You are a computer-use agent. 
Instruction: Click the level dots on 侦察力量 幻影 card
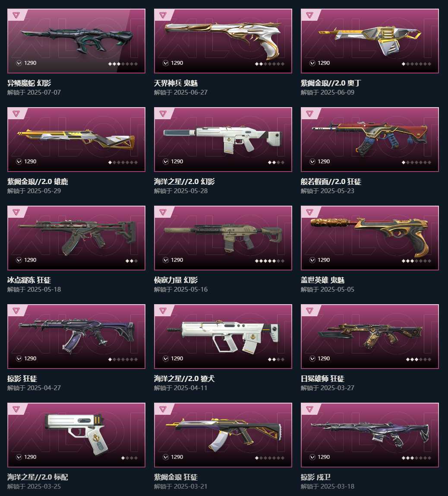click(269, 261)
